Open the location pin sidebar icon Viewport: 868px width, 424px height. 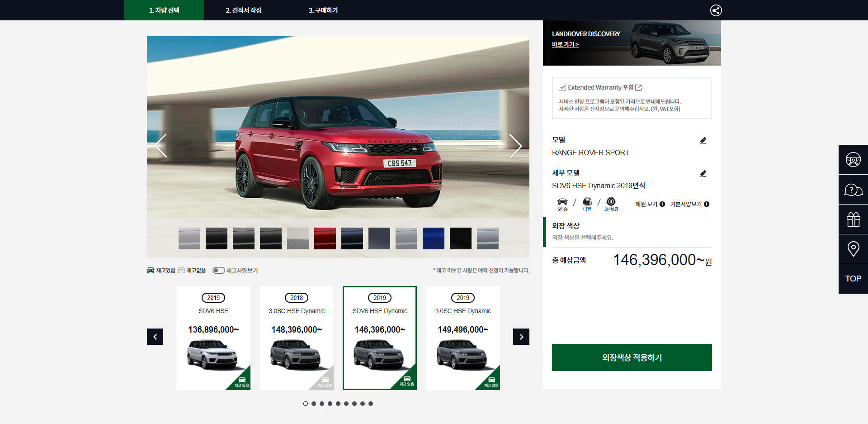[853, 249]
